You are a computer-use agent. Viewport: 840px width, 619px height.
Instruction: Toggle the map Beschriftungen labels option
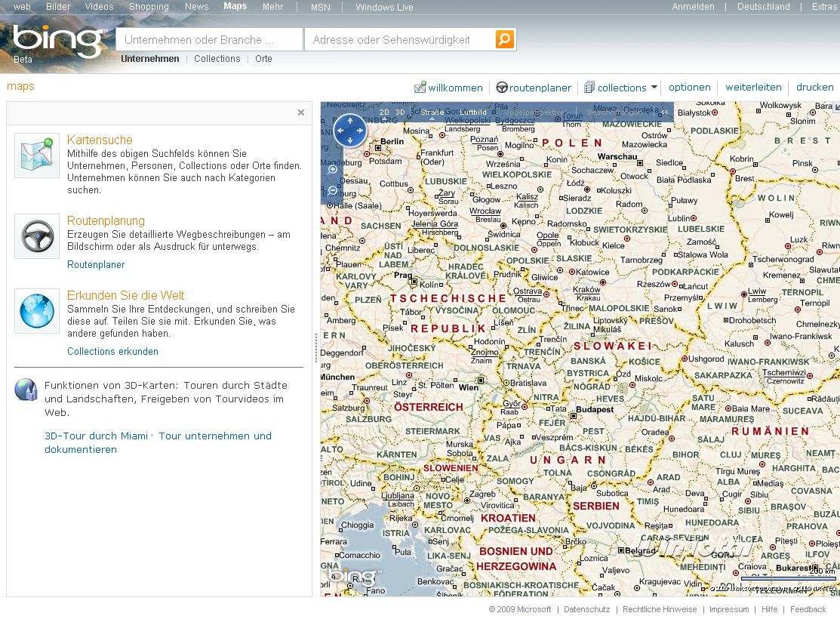point(614,112)
